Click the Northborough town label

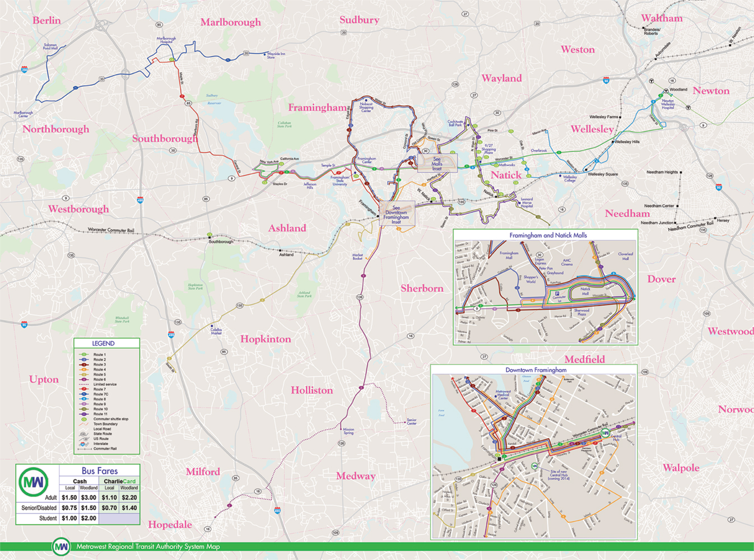pyautogui.click(x=56, y=129)
